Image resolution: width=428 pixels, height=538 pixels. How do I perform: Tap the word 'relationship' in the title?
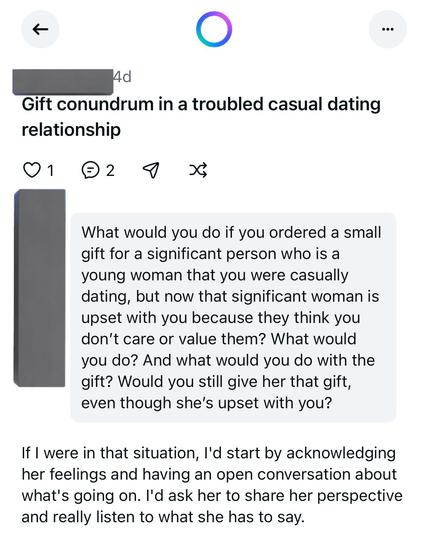71,130
